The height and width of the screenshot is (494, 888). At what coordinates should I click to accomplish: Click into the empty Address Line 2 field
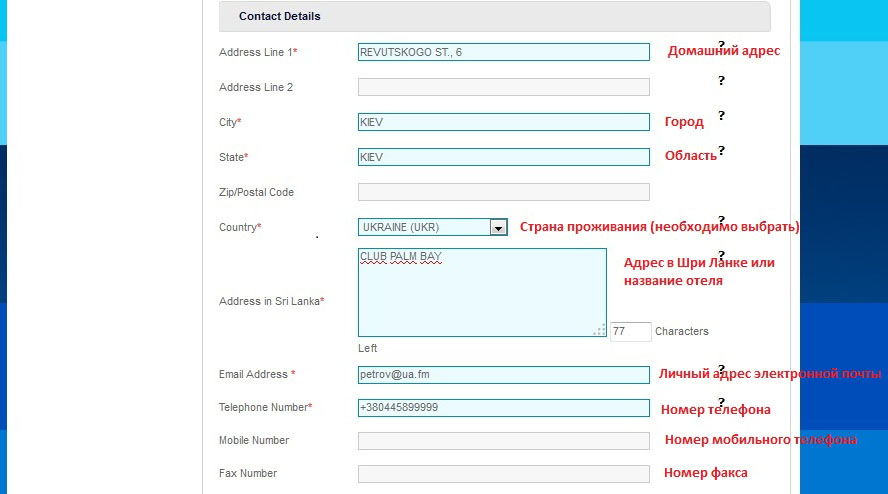tap(503, 87)
